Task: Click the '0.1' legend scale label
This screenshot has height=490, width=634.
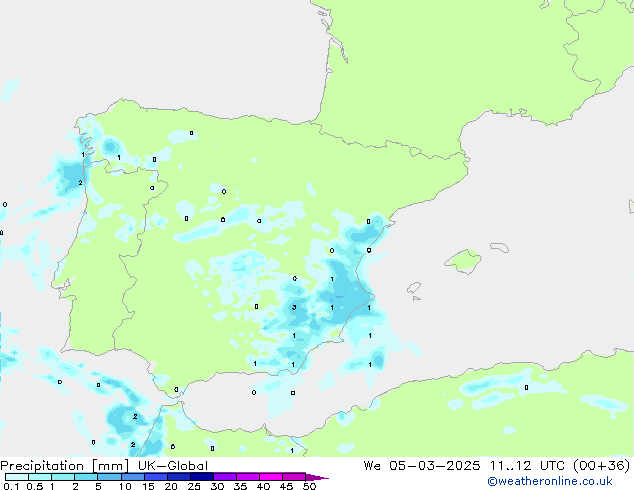Action: (x=11, y=486)
